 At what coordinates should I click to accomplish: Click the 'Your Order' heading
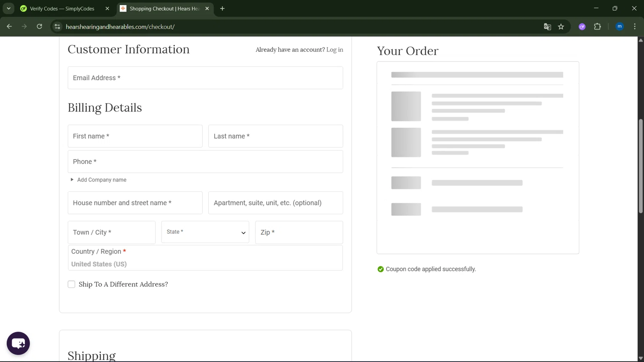407,51
